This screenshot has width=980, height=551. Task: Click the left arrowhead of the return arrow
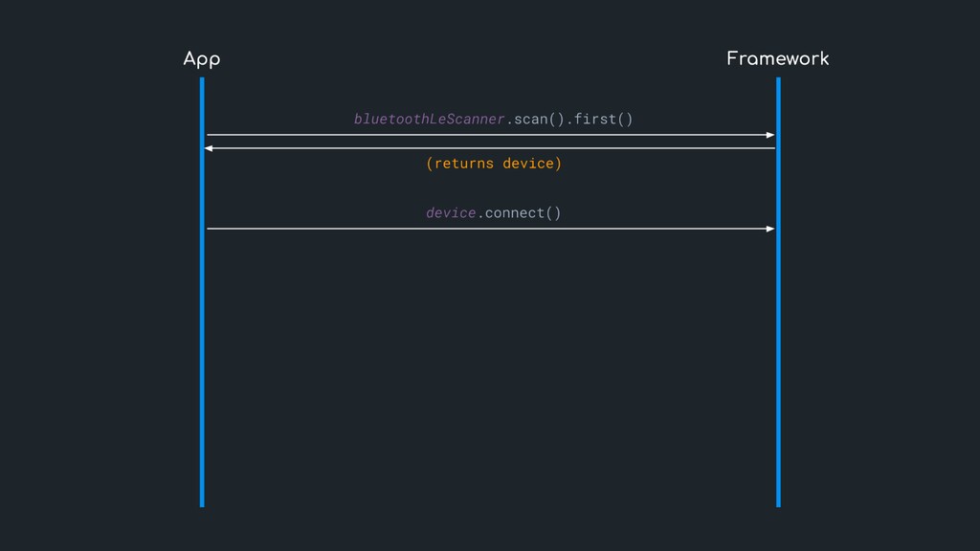pos(209,148)
